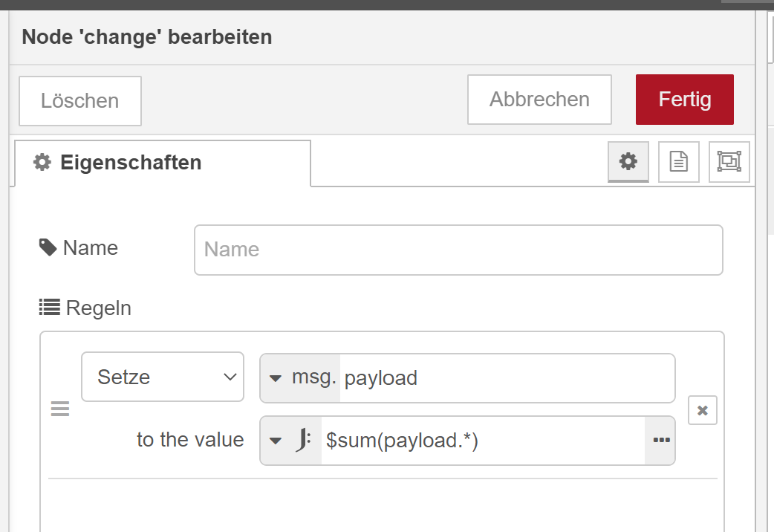Click the tag icon beside Name label
This screenshot has width=774, height=532.
[x=48, y=247]
